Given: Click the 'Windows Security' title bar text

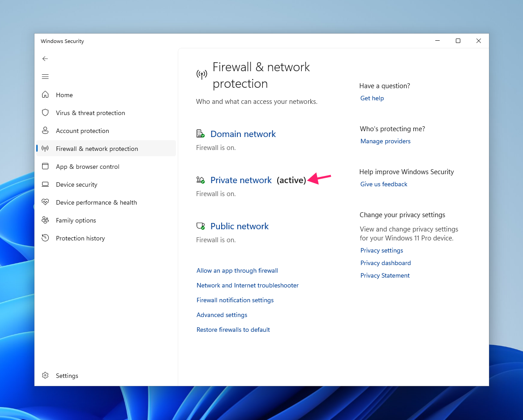Looking at the screenshot, I should (62, 41).
